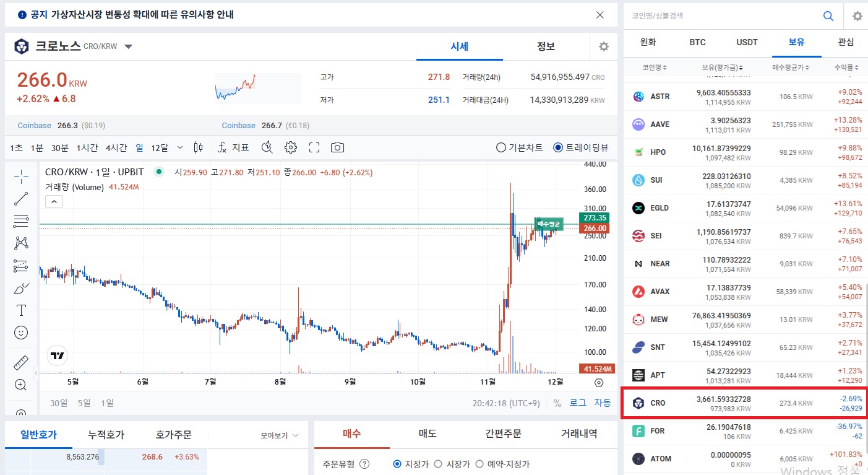Sort holdings by 수익률 column
This screenshot has height=475, width=868.
pos(846,67)
